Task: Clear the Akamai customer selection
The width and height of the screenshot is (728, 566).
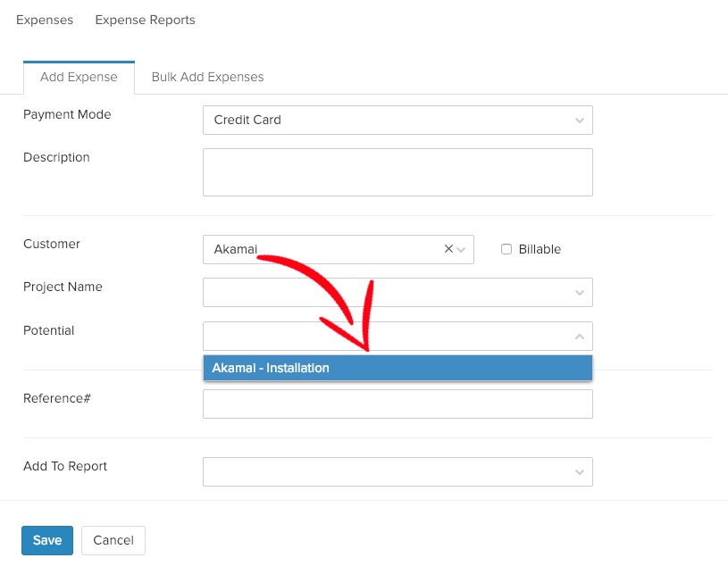Action: (448, 250)
